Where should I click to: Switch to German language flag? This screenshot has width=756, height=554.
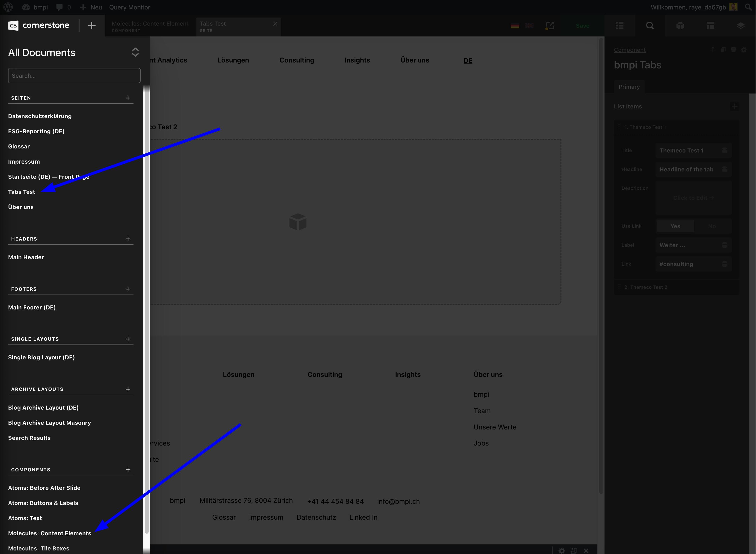click(515, 26)
